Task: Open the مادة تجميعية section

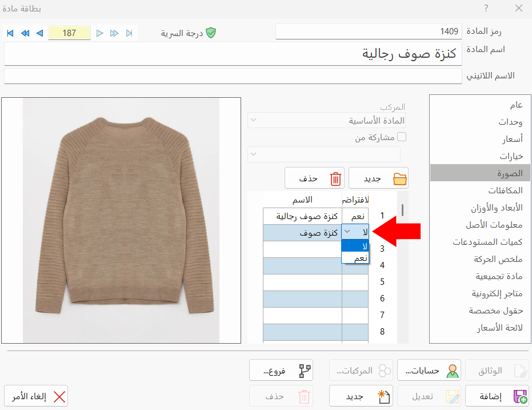Action: click(x=480, y=276)
